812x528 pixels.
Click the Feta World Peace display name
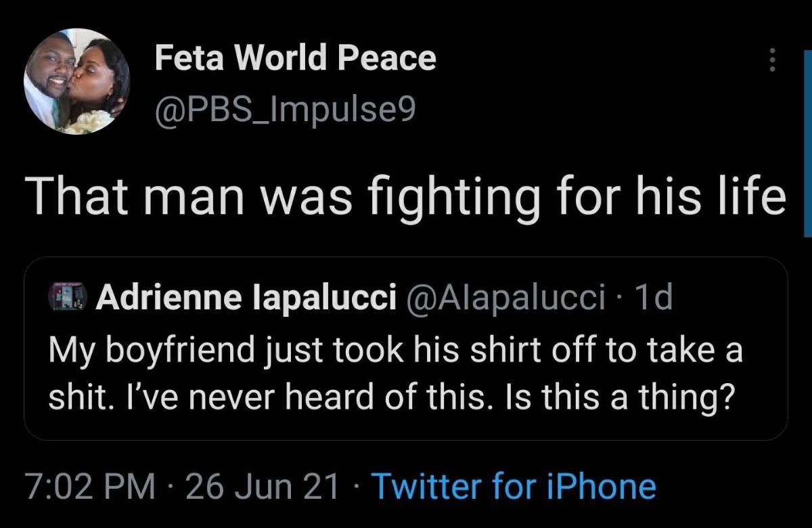[x=295, y=58]
